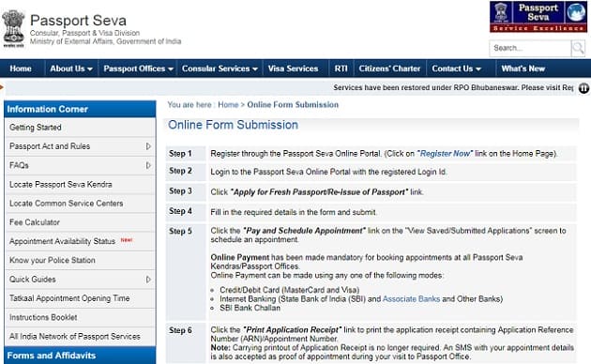591x364 pixels.
Task: Expand the FAQs submenu arrow
Action: tap(148, 165)
